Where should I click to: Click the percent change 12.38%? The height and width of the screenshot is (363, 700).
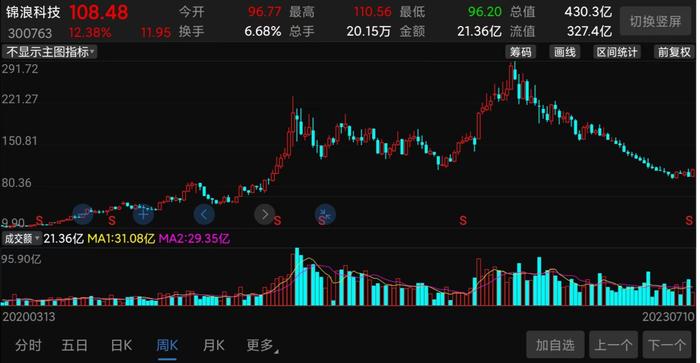[90, 33]
